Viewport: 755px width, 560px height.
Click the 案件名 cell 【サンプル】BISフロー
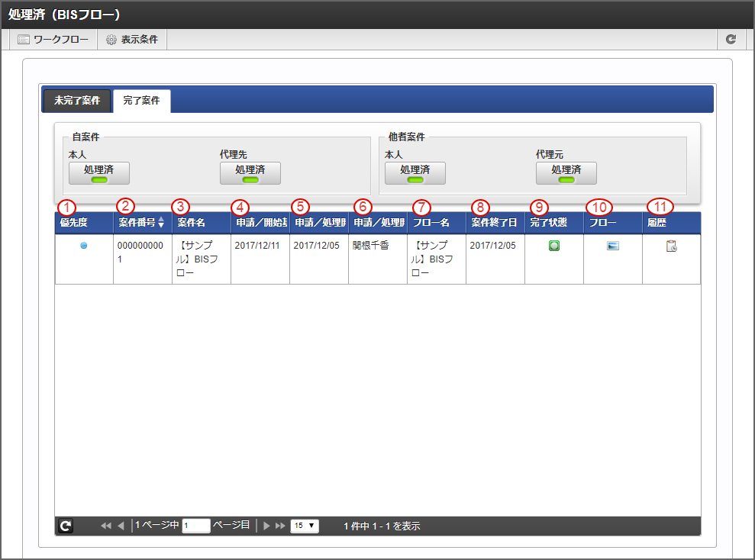[202, 259]
